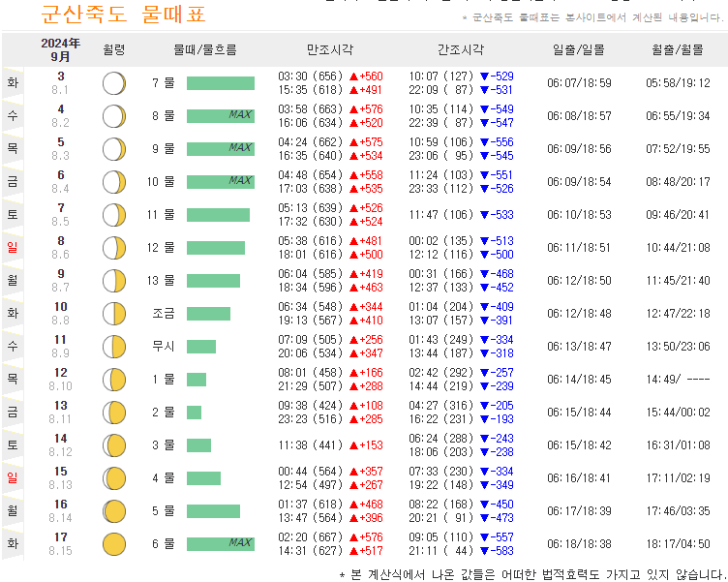Click the red 일 weekday tab for the 15th

point(13,477)
